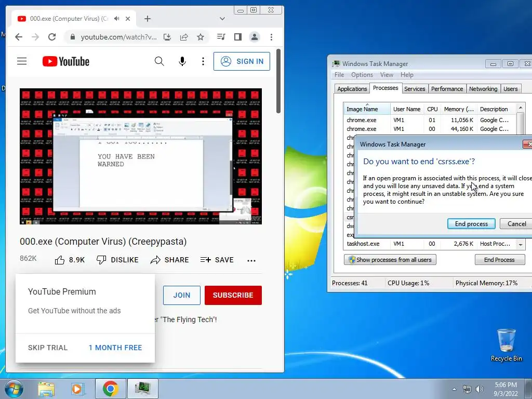Click the voice search microphone

coord(182,61)
